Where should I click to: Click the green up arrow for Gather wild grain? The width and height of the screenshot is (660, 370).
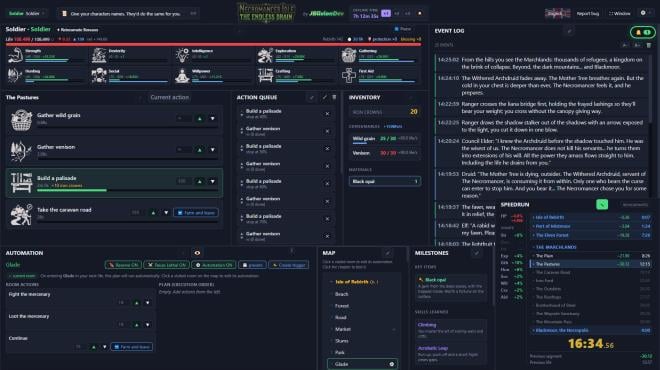pyautogui.click(x=200, y=119)
